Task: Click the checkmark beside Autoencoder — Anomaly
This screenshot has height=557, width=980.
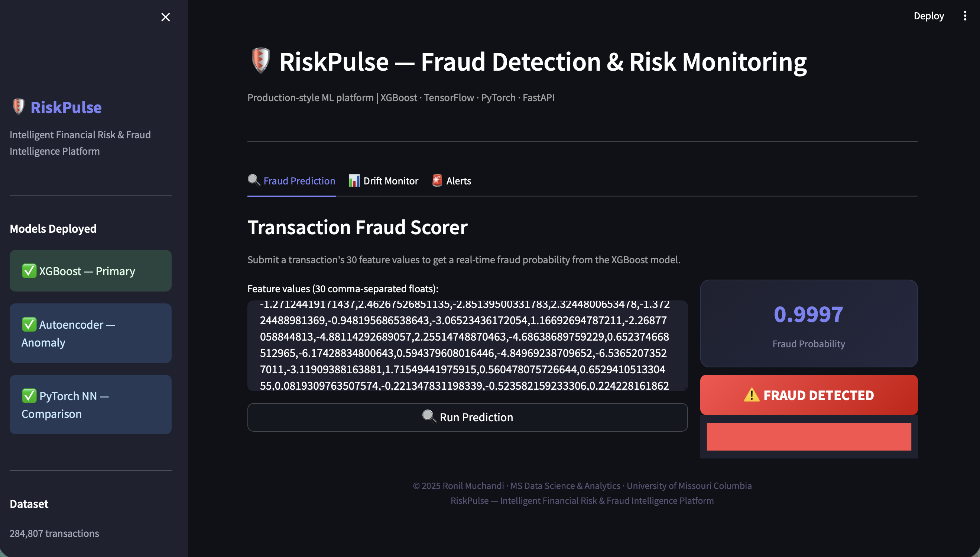Action: click(x=29, y=324)
